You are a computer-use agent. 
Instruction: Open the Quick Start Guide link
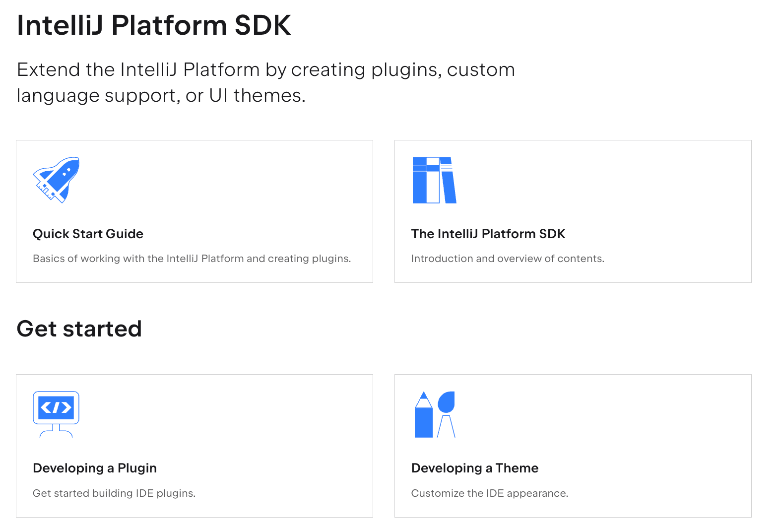pos(88,234)
